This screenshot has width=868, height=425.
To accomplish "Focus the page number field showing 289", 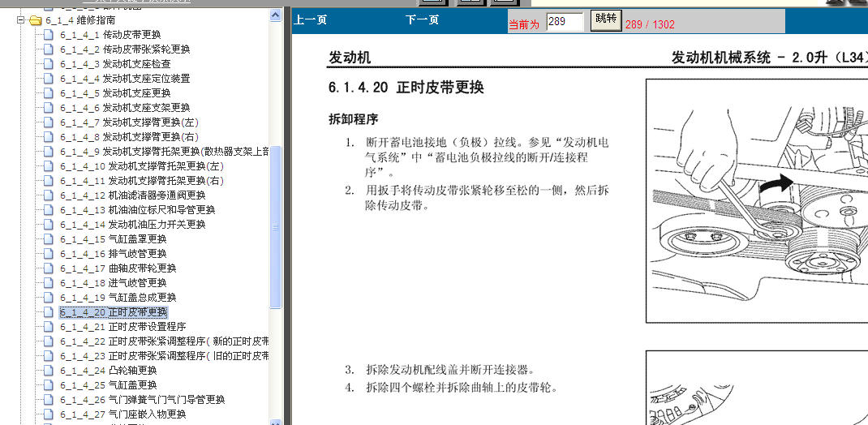I will pyautogui.click(x=565, y=22).
